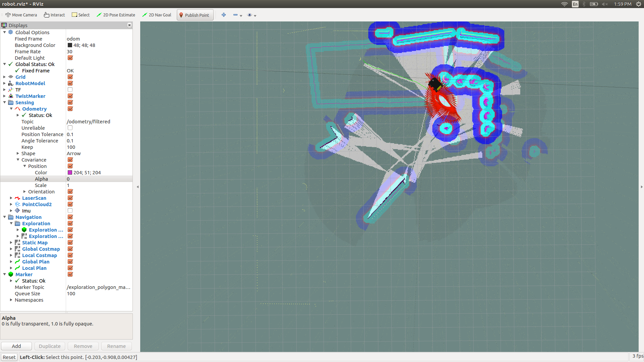The width and height of the screenshot is (644, 362).
Task: Open the minus toolbar dropdown arrow
Action: click(241, 16)
